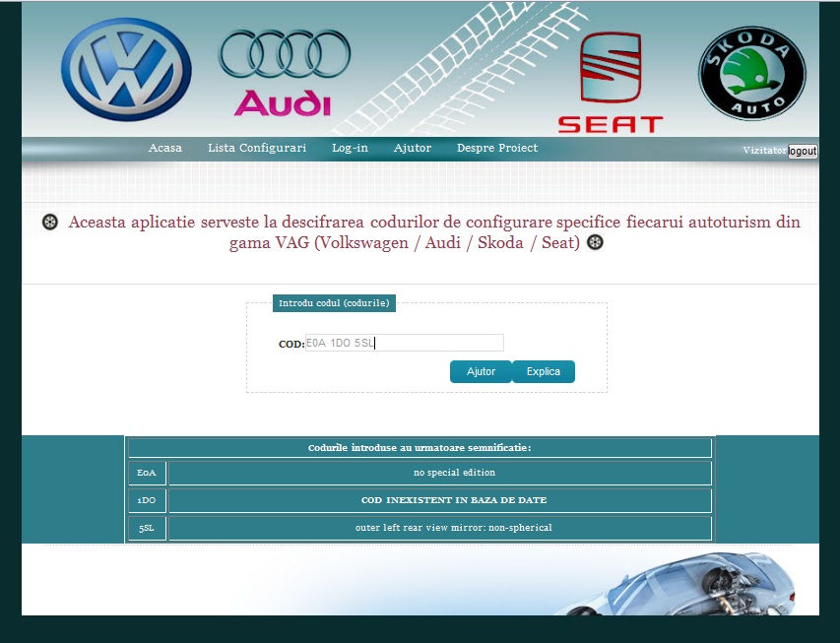Focus the COD input field
Screen dimensions: 840x643
405,343
